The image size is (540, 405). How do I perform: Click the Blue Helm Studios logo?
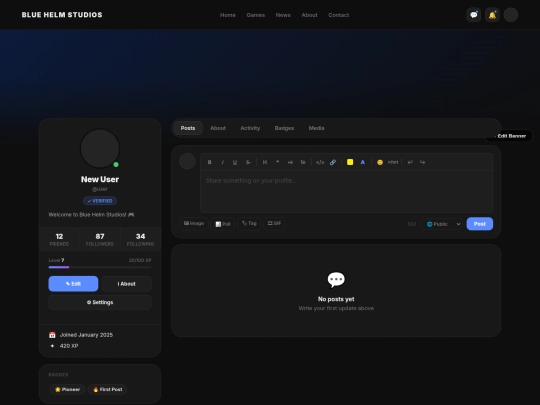tap(62, 15)
